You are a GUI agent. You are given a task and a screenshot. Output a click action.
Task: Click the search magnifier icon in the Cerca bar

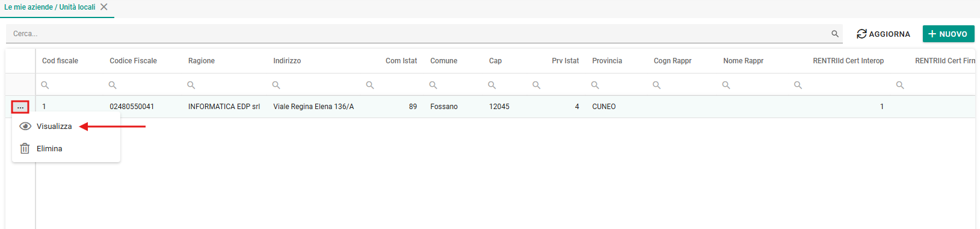tap(835, 34)
